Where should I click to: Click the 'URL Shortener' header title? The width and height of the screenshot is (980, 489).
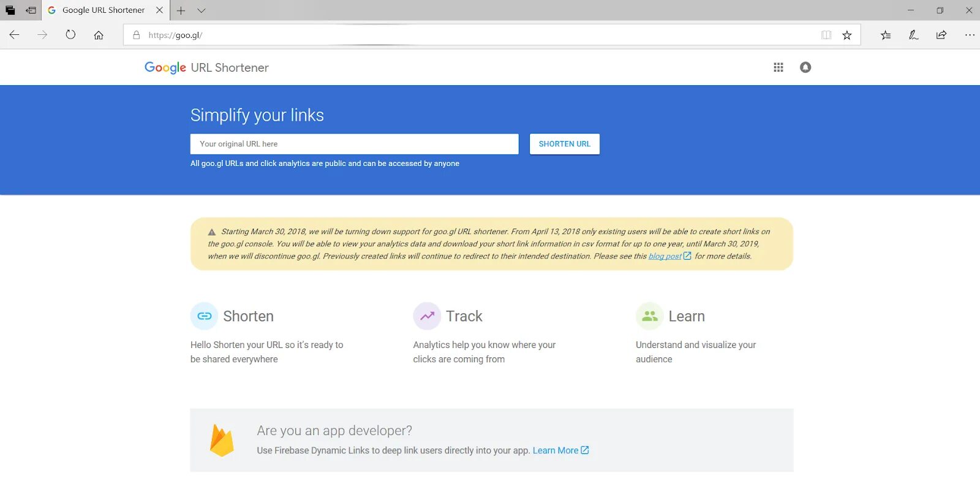point(230,67)
